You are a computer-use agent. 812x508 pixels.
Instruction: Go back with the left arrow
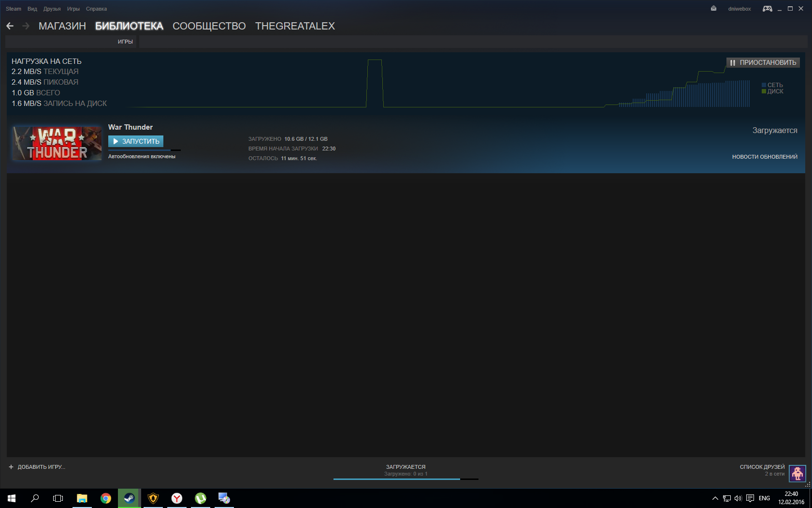click(x=10, y=26)
